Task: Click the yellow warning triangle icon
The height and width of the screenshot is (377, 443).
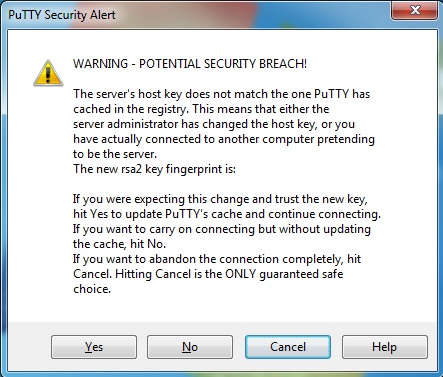Action: [48, 73]
